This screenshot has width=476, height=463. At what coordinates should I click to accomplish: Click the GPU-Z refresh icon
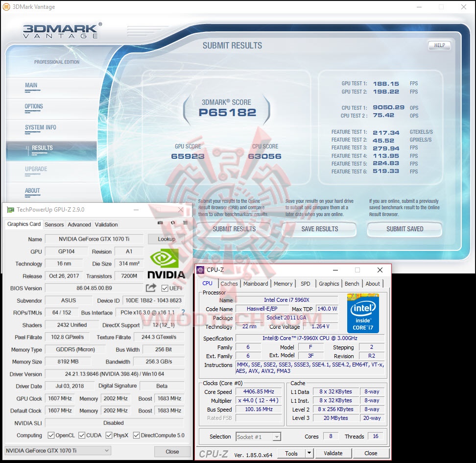[173, 223]
